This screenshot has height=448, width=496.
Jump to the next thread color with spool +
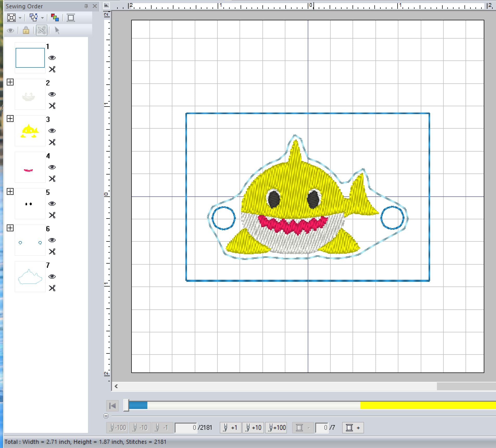(353, 428)
